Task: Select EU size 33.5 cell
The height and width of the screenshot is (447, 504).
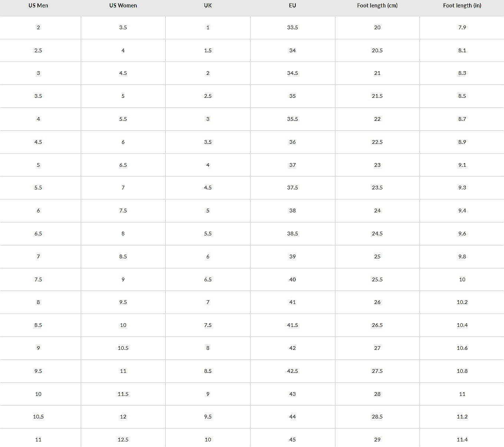Action: [292, 27]
